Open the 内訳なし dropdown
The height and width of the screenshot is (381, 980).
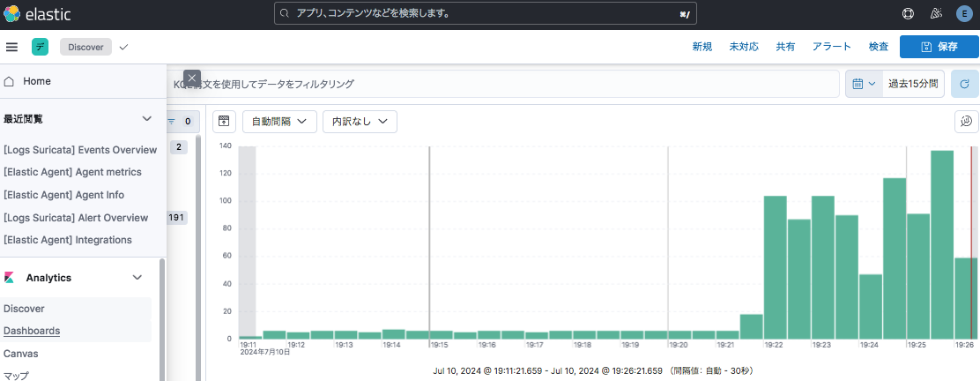tap(360, 121)
